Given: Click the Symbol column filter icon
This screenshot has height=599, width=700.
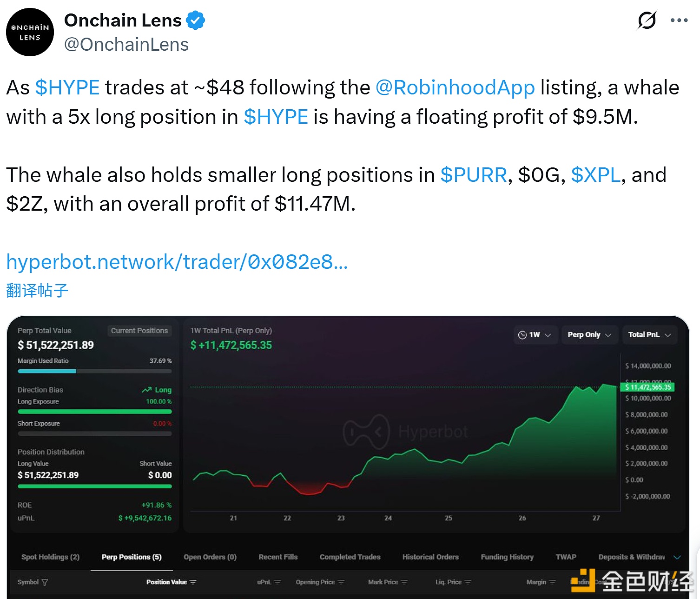Looking at the screenshot, I should pos(45,582).
